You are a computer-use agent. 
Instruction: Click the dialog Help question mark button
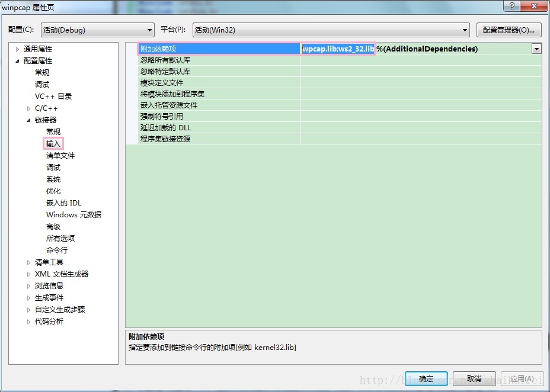click(511, 6)
